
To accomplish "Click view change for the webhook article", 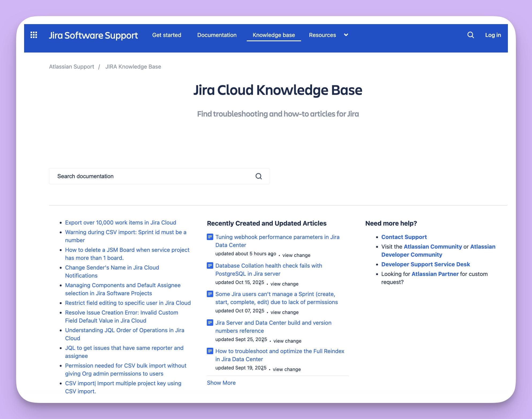I will [296, 255].
